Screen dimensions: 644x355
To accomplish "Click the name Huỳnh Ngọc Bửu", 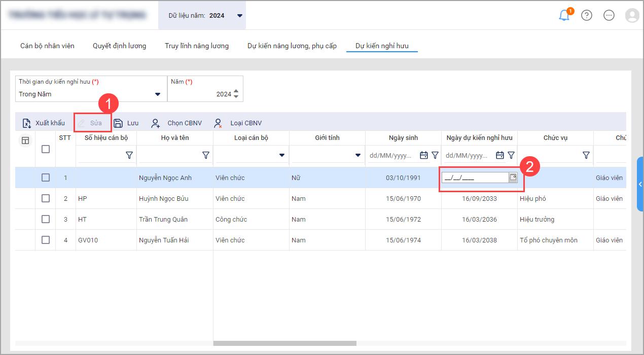I will pos(163,198).
